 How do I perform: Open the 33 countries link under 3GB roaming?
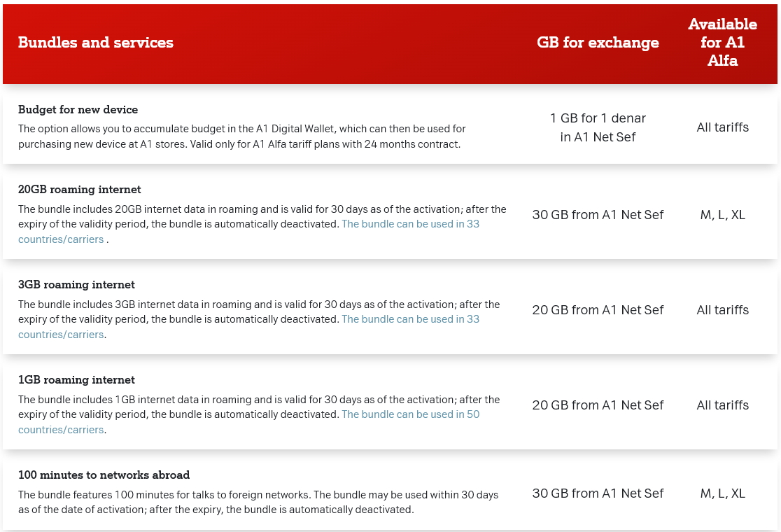tap(410, 319)
